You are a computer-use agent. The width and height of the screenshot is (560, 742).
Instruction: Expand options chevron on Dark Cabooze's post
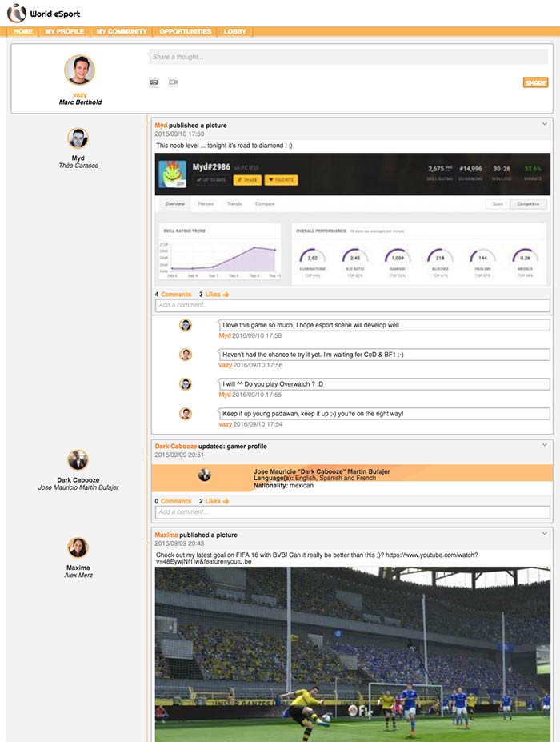[544, 445]
